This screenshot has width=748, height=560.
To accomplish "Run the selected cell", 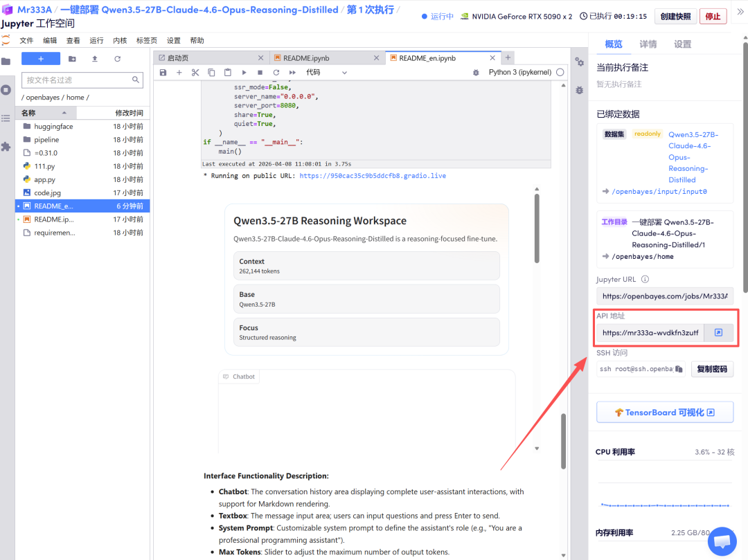I will 244,73.
